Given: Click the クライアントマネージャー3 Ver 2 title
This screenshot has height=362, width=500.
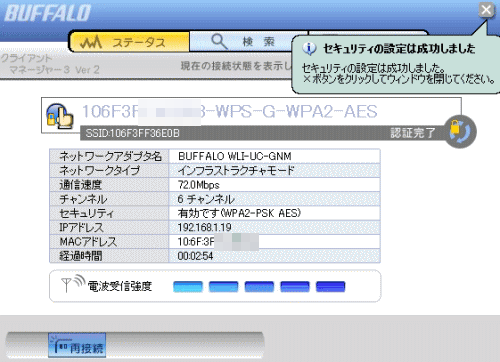Looking at the screenshot, I should (50, 64).
